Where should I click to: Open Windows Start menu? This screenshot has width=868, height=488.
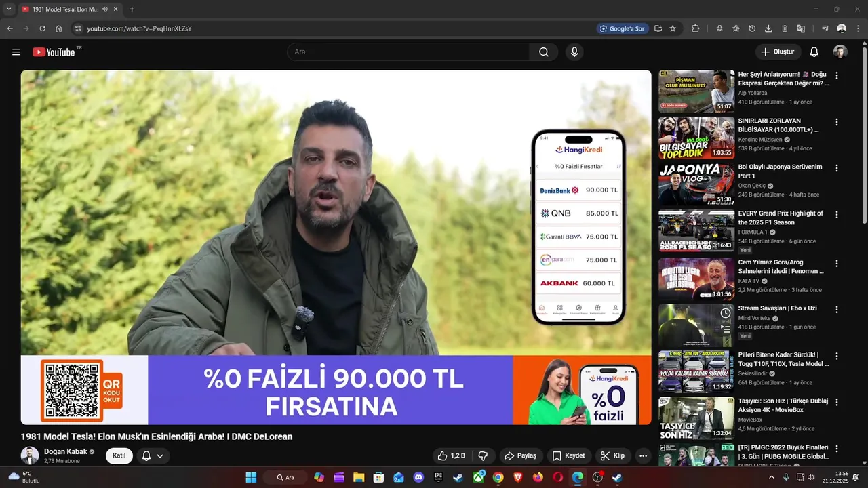(x=251, y=477)
